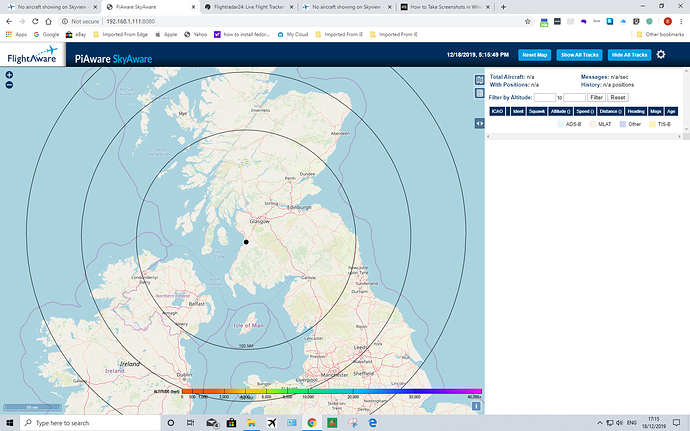Open Chrome profile avatar
The width and height of the screenshot is (690, 431).
(x=667, y=21)
